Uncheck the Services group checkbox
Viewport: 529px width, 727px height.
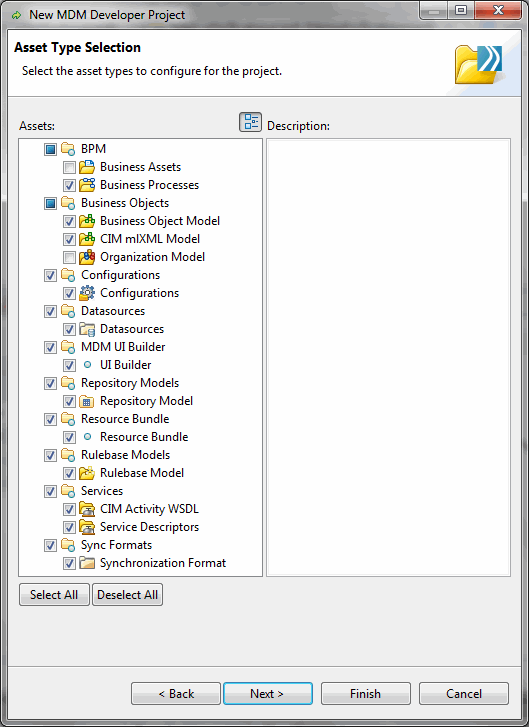coord(51,491)
